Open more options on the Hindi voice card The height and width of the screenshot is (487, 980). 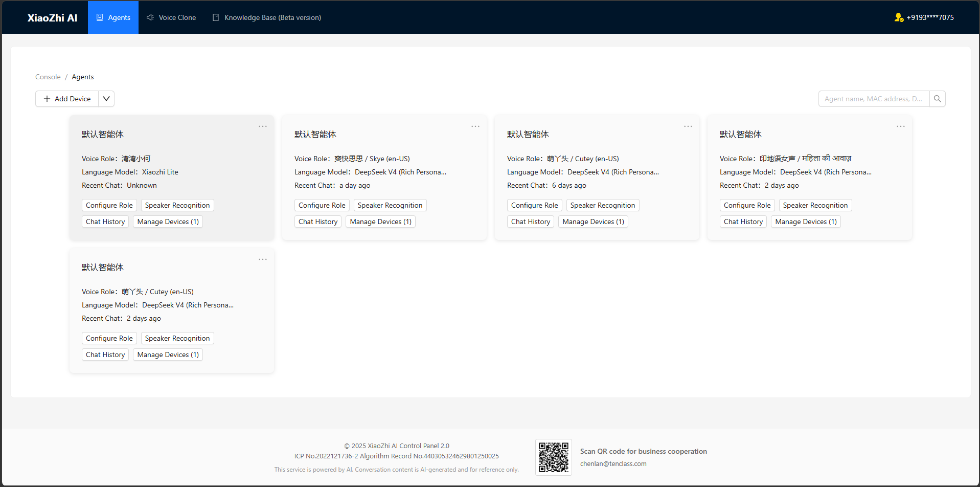point(901,126)
